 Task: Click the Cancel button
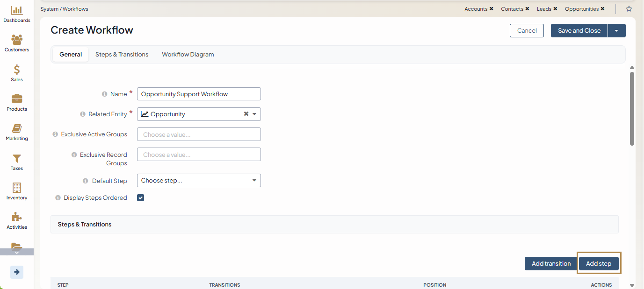pos(527,31)
